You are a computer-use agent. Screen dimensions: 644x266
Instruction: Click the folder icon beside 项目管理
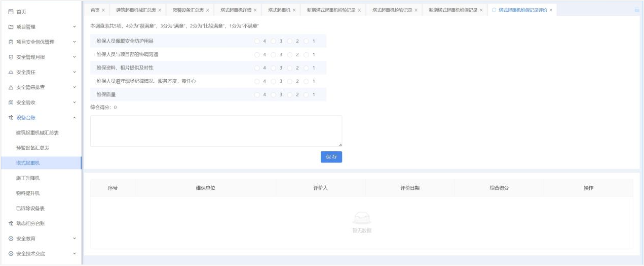(11, 27)
